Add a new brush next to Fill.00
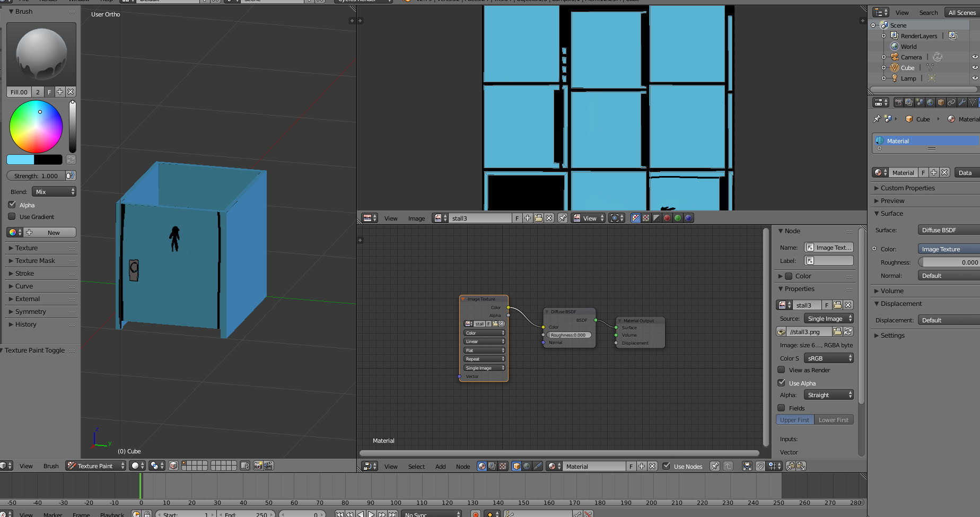Screen dimensions: 980x517 (x=60, y=92)
